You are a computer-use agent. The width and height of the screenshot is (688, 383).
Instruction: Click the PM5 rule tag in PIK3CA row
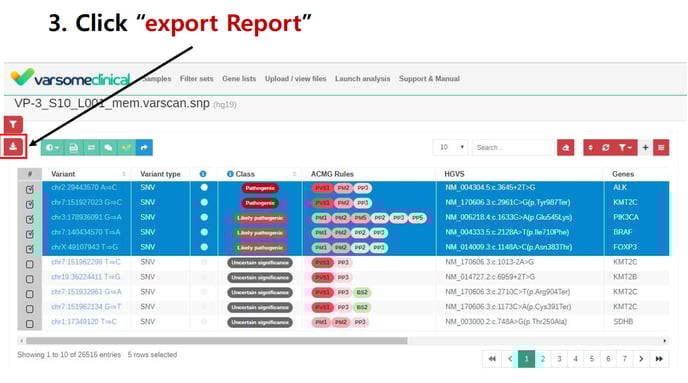click(360, 218)
